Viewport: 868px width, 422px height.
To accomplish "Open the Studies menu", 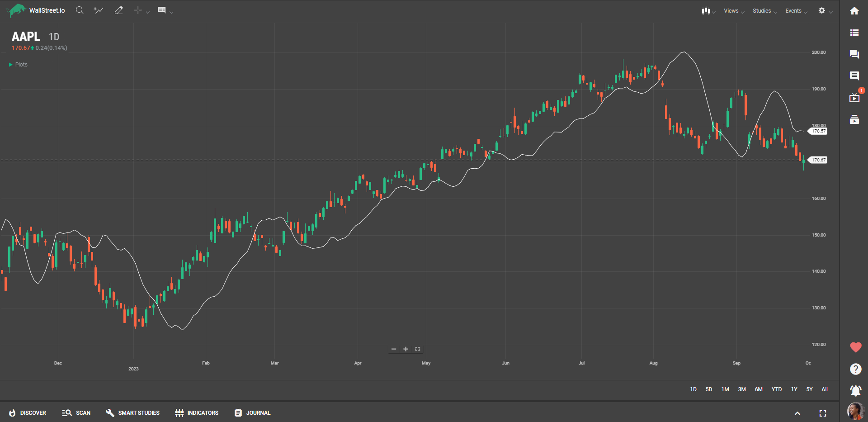I will point(765,11).
